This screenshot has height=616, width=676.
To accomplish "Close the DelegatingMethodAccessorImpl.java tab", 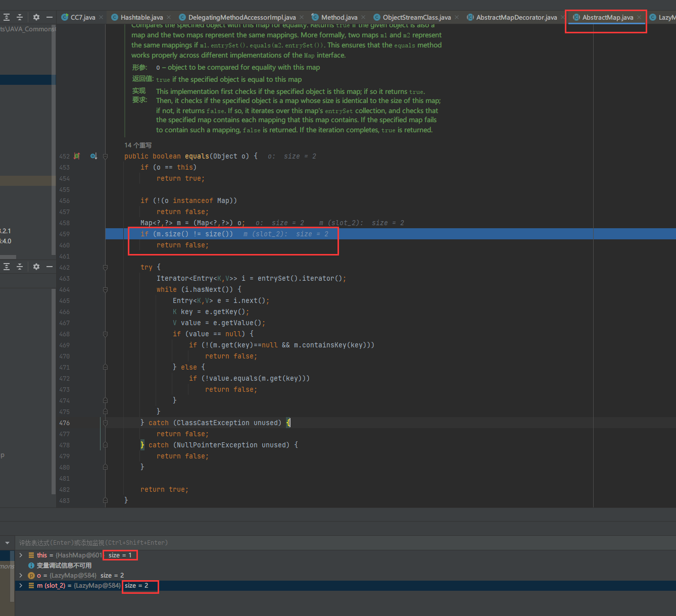I will 302,17.
